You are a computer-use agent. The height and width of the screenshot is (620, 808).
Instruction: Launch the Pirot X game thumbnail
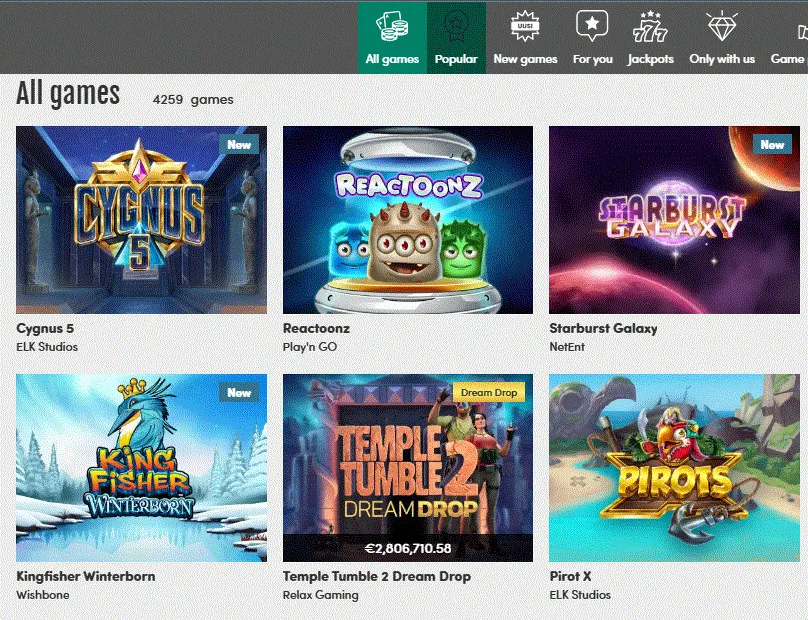point(674,468)
